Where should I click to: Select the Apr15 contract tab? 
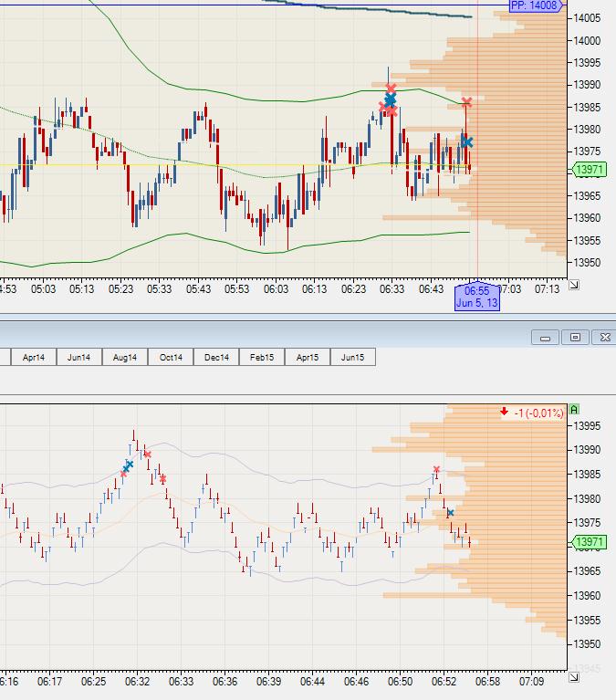[308, 357]
